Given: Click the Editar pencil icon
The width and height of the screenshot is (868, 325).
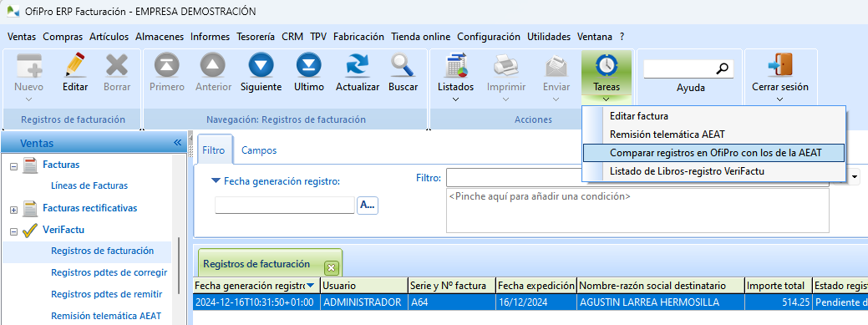Looking at the screenshot, I should pos(74,66).
